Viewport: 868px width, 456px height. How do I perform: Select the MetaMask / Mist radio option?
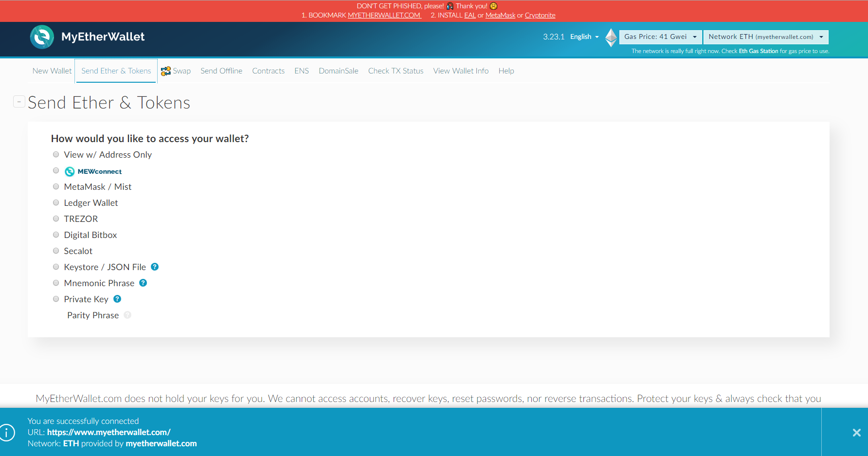click(56, 186)
